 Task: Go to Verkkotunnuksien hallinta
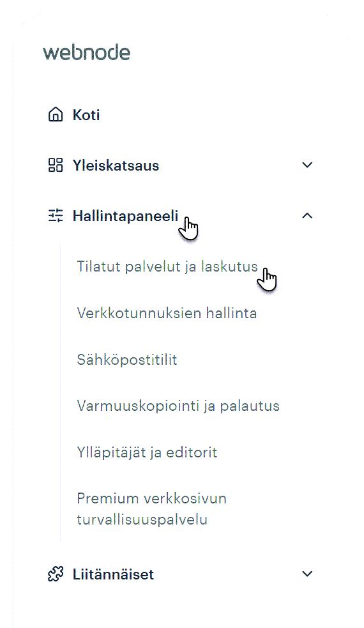167,313
